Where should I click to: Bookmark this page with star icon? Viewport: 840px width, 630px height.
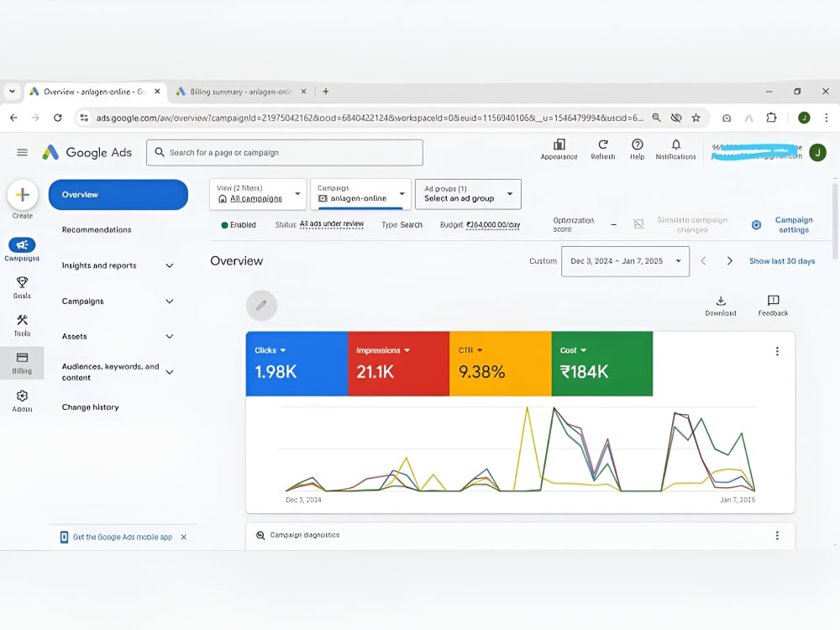pyautogui.click(x=696, y=118)
